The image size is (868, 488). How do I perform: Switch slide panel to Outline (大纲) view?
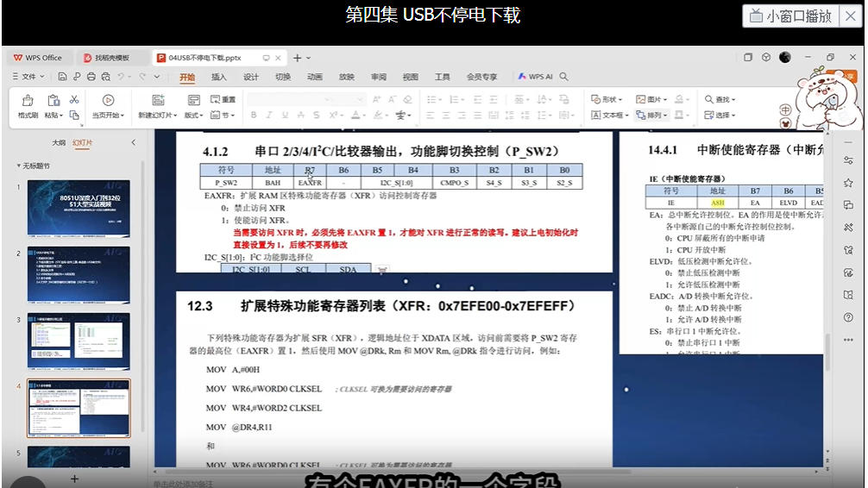(x=59, y=142)
